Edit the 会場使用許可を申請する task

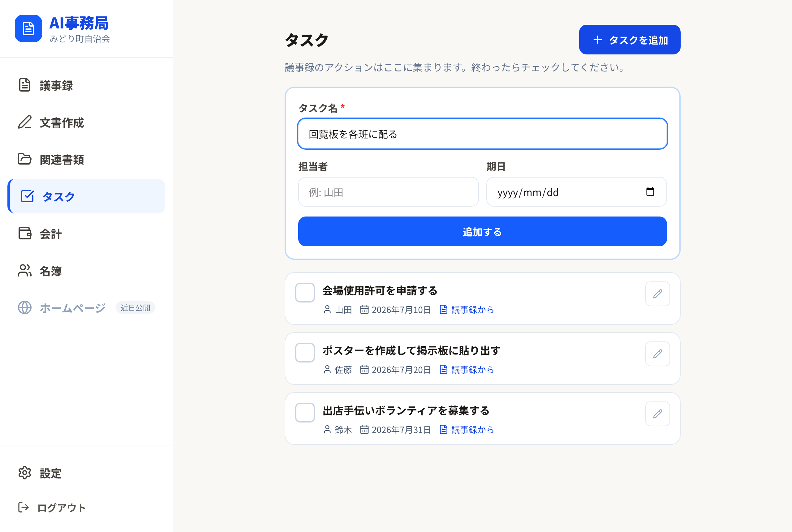pos(657,294)
